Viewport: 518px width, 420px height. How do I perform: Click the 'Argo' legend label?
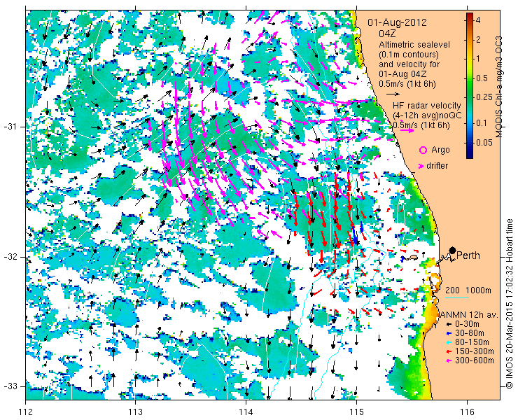440,150
